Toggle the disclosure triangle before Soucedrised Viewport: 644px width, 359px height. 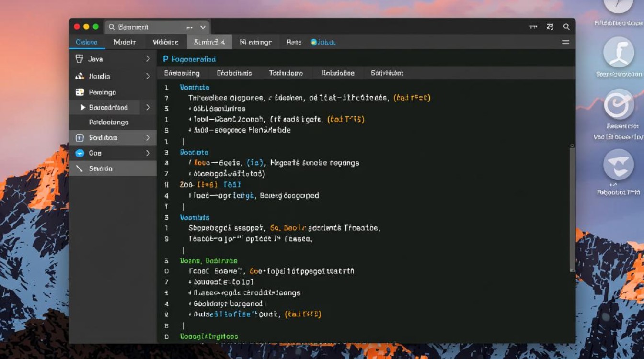tap(83, 107)
